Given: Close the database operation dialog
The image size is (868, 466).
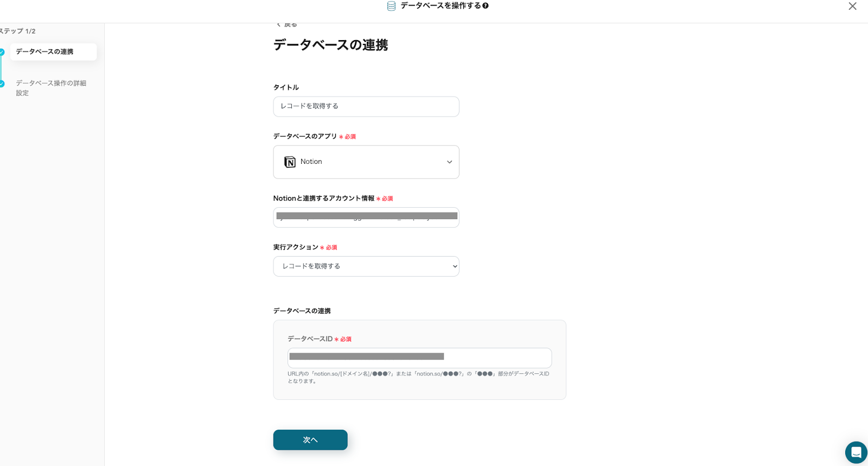Looking at the screenshot, I should coord(852,6).
